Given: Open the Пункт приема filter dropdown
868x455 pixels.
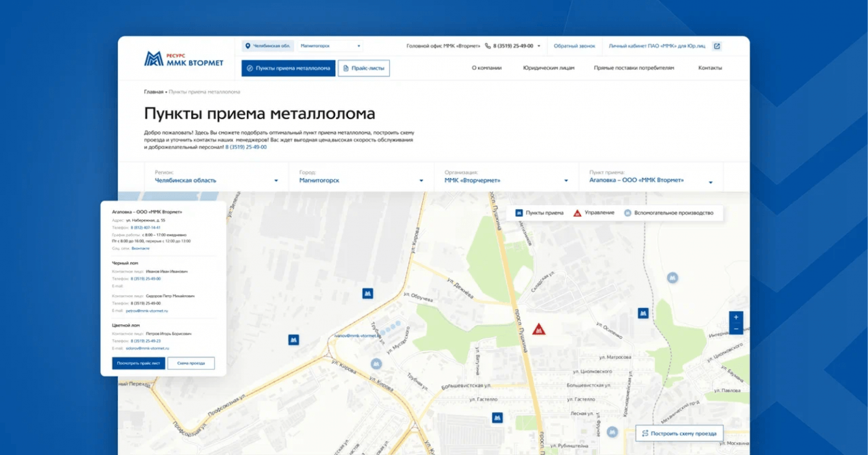Looking at the screenshot, I should [x=651, y=177].
